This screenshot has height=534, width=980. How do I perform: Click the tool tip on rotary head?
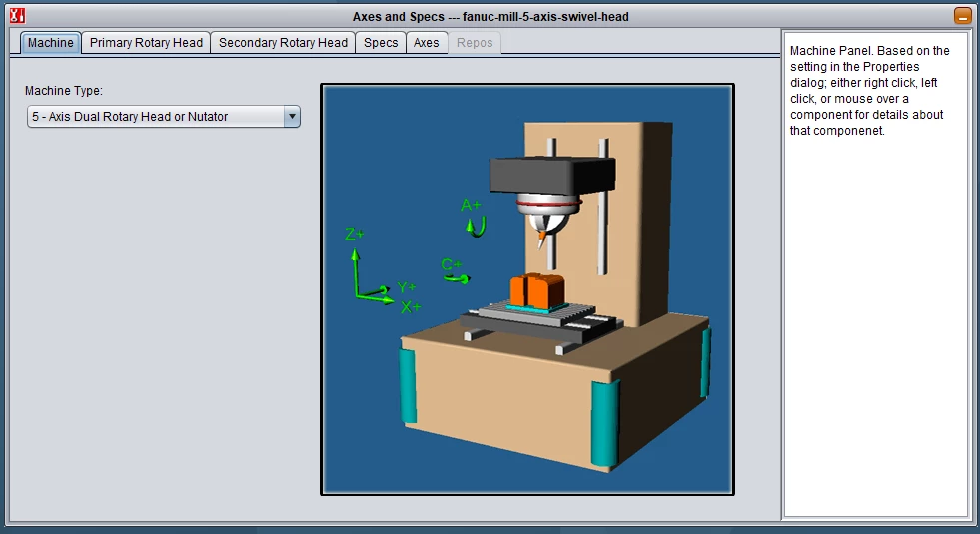click(541, 239)
